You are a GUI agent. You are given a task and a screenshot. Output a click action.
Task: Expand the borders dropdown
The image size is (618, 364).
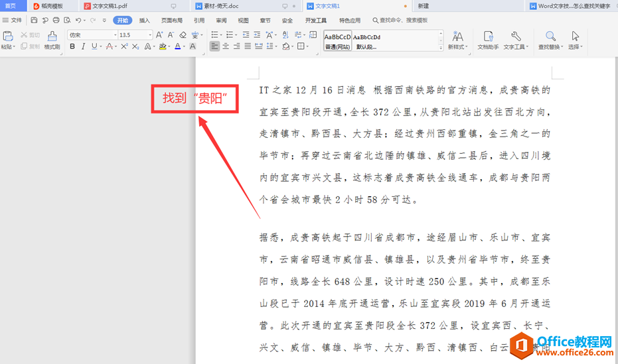pyautogui.click(x=307, y=47)
